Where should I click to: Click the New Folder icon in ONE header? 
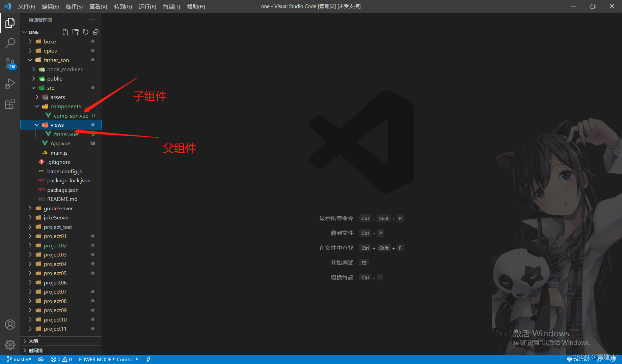tap(76, 32)
